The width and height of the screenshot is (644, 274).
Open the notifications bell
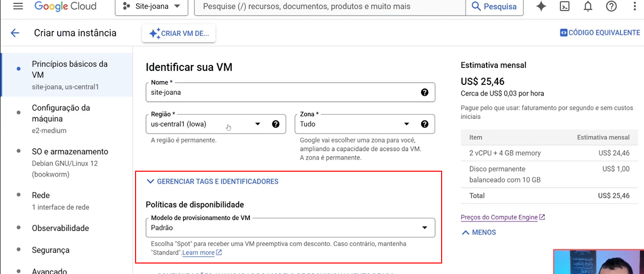(x=588, y=6)
